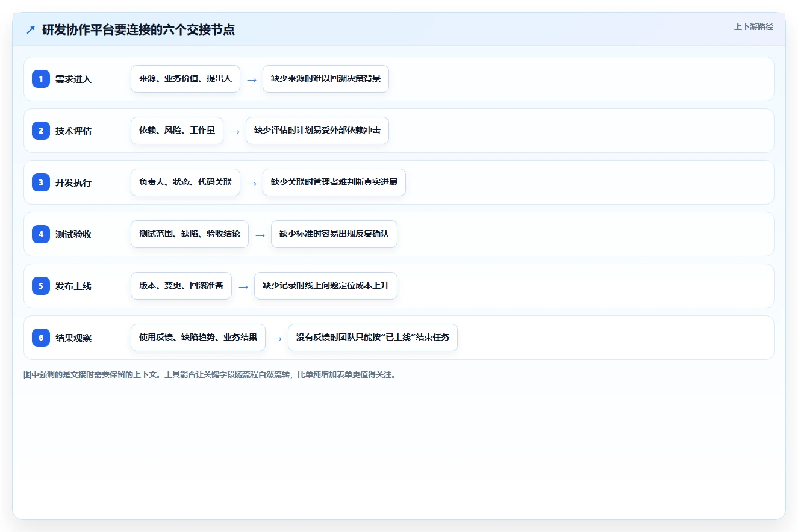Click the arrow in the 测试验收 row
Image resolution: width=798 pixels, height=532 pixels.
click(260, 235)
